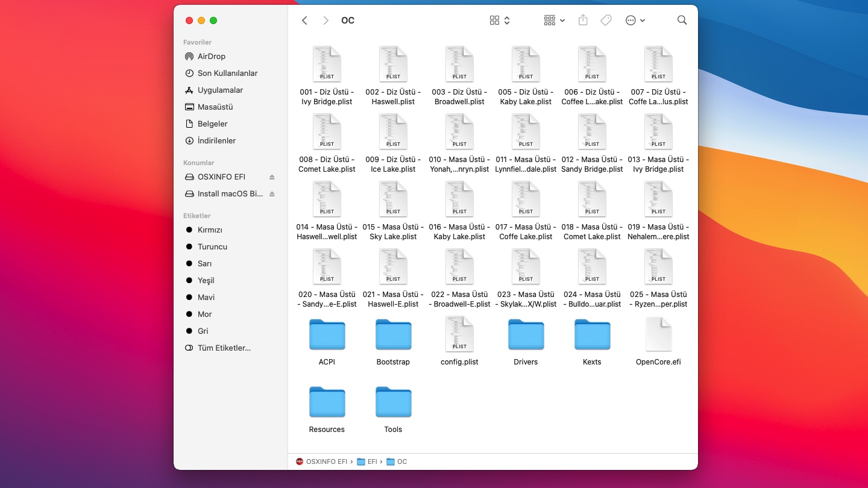This screenshot has width=868, height=488.
Task: Select the Kırmızı tag
Action: point(210,230)
